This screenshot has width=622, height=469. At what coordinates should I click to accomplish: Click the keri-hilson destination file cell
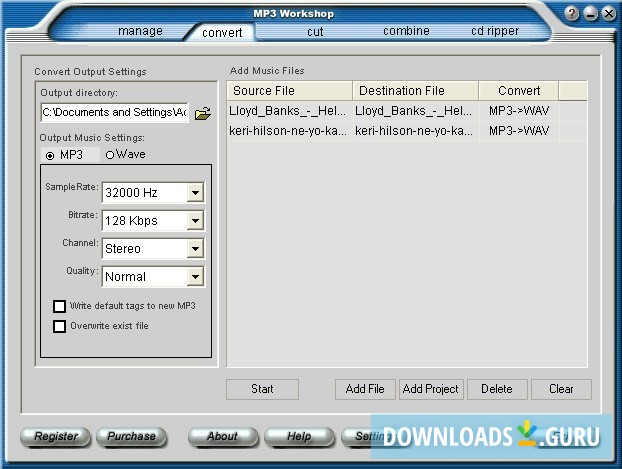[x=414, y=131]
